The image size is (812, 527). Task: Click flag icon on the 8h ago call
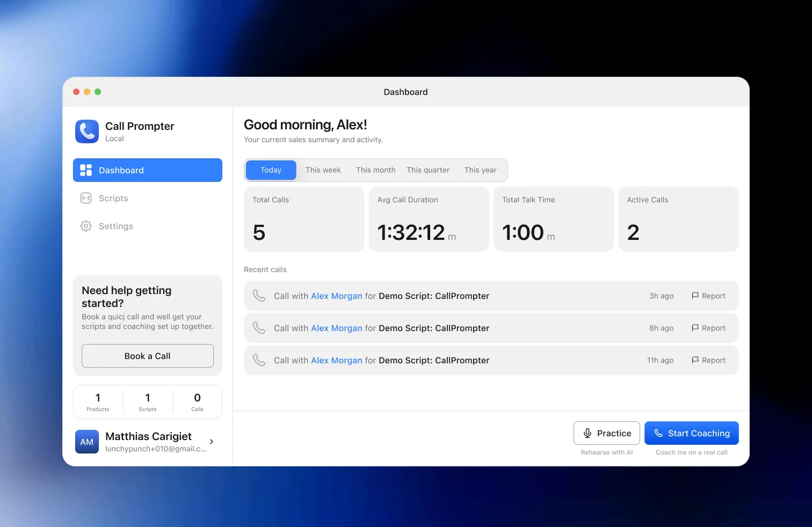pos(695,328)
